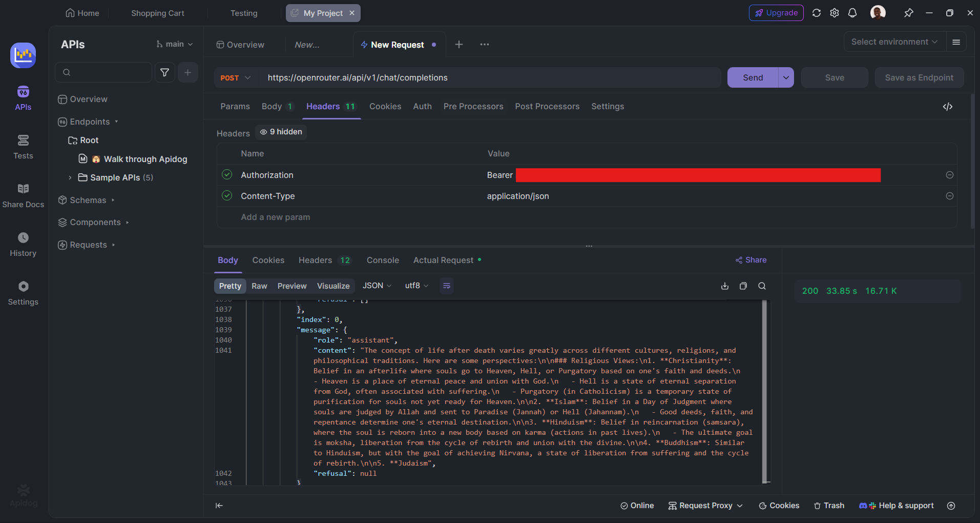Switch response view to Raw
The width and height of the screenshot is (980, 523).
tap(259, 286)
